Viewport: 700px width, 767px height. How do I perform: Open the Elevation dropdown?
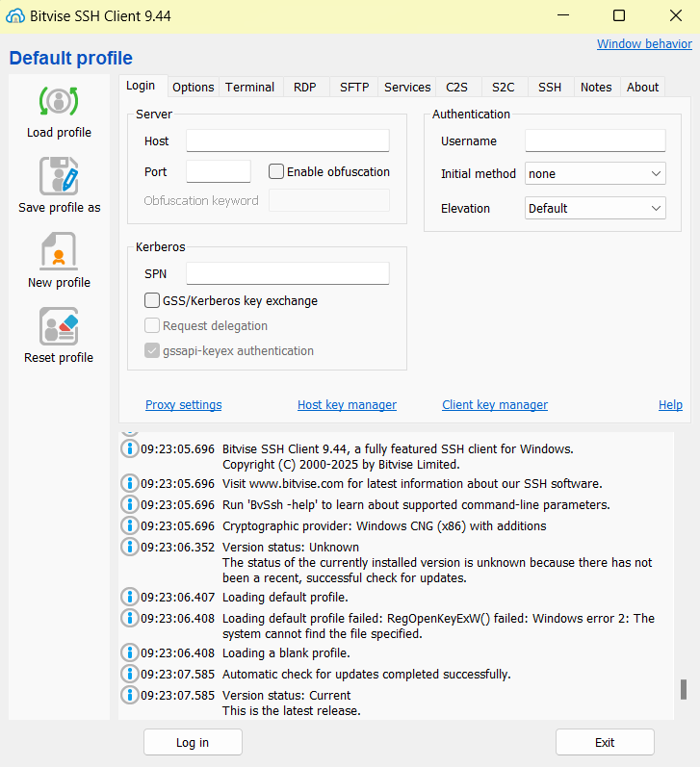[595, 208]
